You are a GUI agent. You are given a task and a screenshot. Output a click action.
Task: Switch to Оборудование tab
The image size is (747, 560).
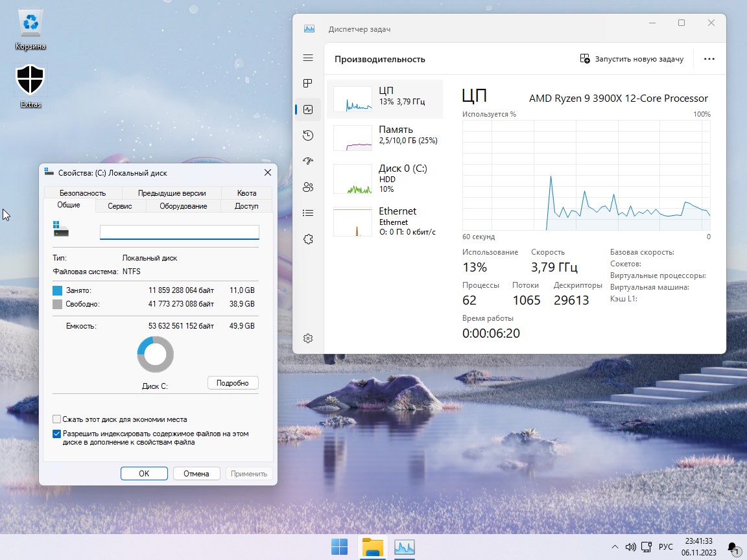[x=184, y=206]
